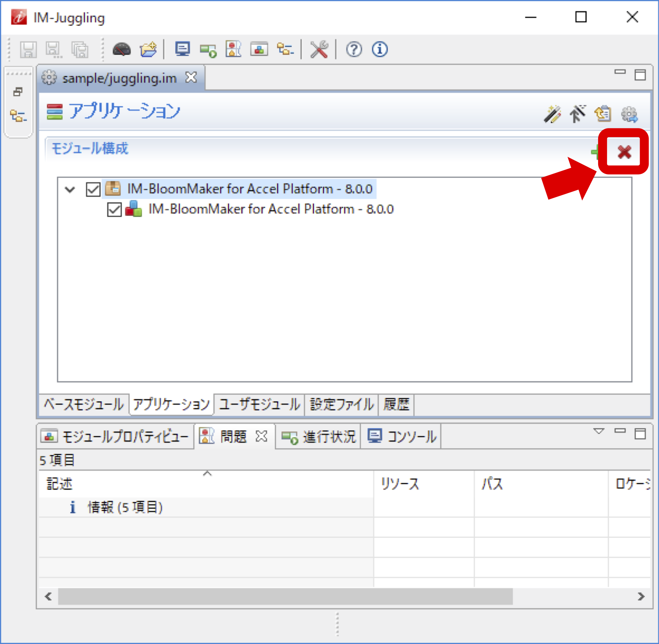Minimize the editor pane

[620, 72]
